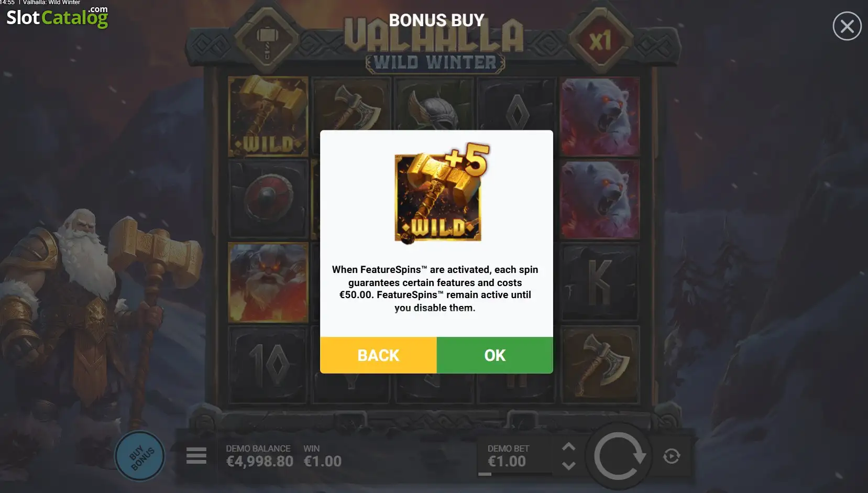Open the hamburger game menu
The image size is (868, 493).
point(196,455)
